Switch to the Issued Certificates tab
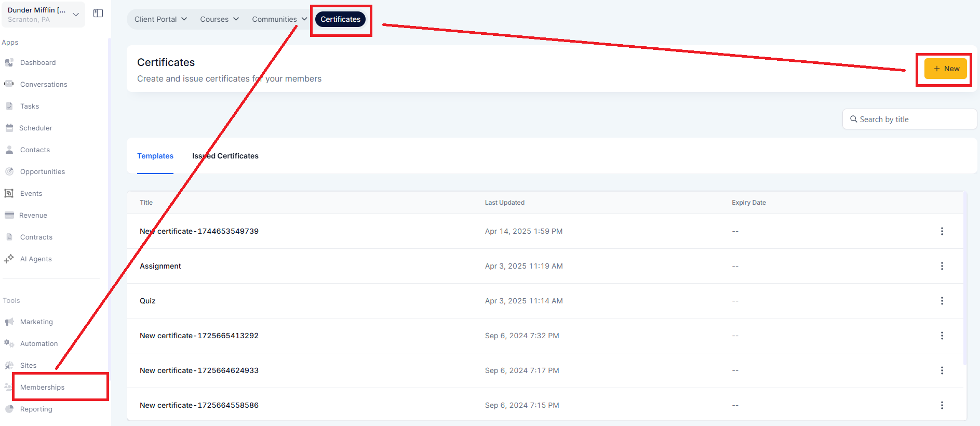The height and width of the screenshot is (426, 980). click(x=225, y=156)
